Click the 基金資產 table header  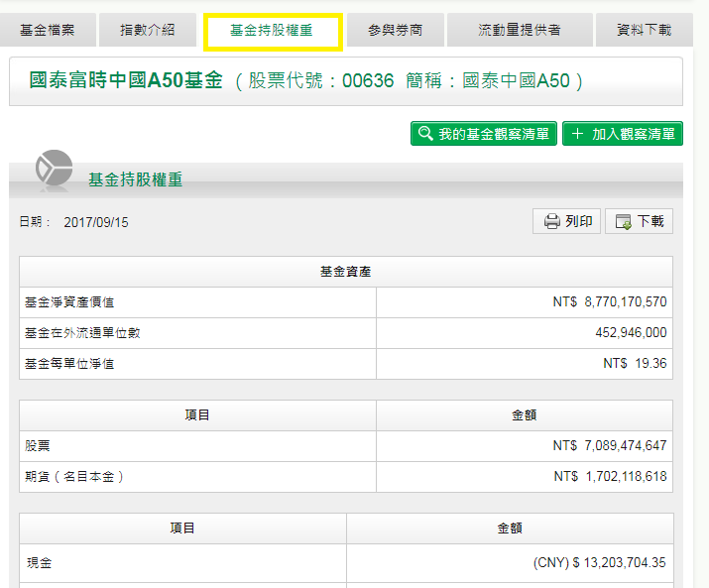pos(346,272)
